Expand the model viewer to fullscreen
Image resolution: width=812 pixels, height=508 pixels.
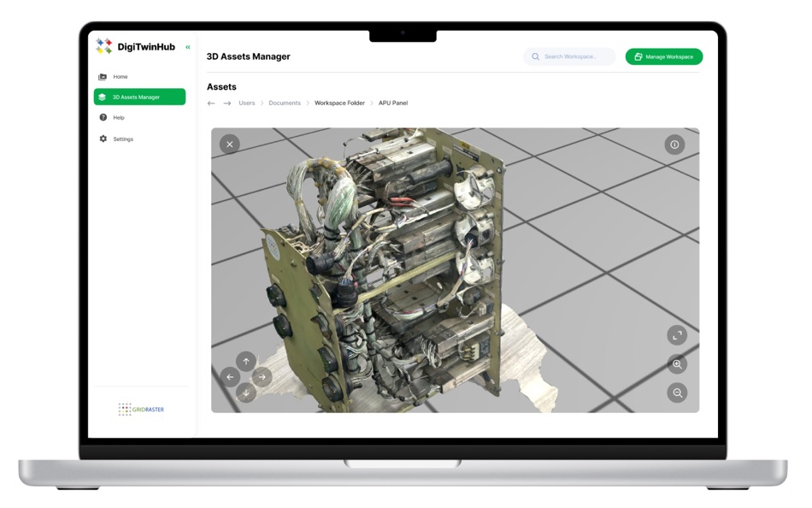(x=676, y=335)
